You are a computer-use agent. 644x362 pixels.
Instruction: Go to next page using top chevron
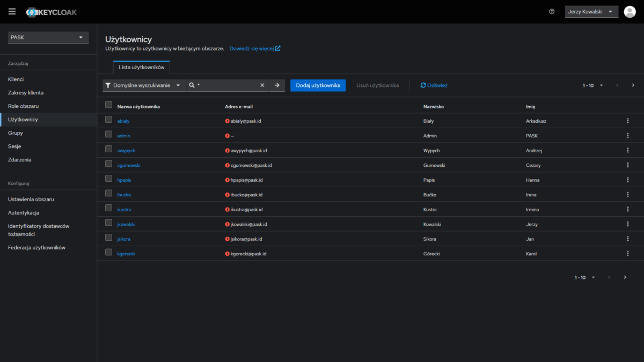633,85
